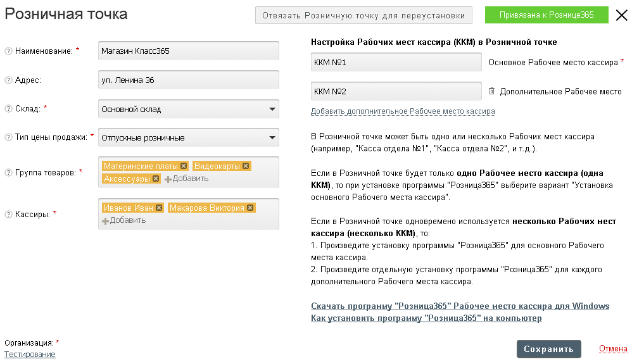Remove cashier Иванов Иван
This screenshot has width=632, height=364.
click(159, 208)
